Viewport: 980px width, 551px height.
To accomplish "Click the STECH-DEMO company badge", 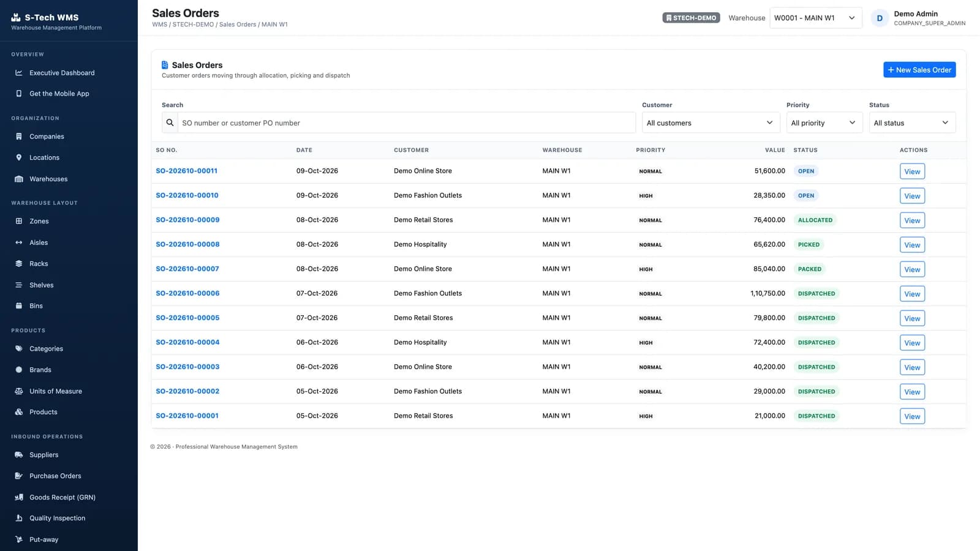I will point(691,18).
